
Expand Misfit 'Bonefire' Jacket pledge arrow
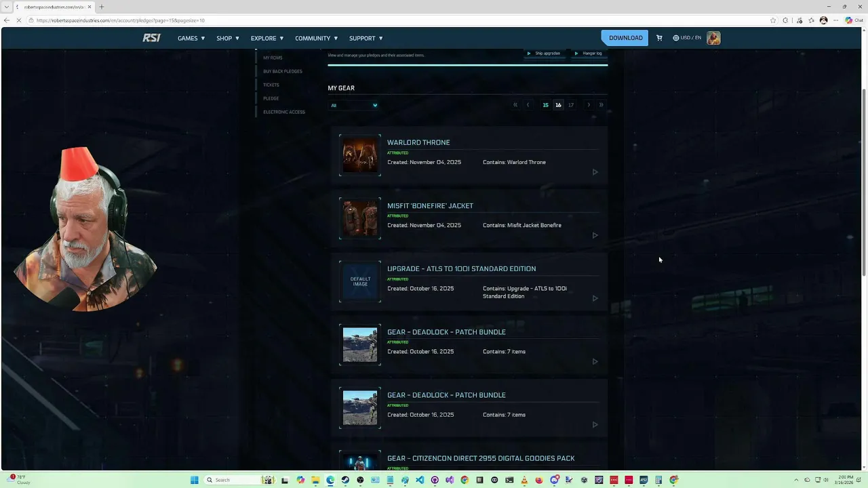pyautogui.click(x=595, y=235)
